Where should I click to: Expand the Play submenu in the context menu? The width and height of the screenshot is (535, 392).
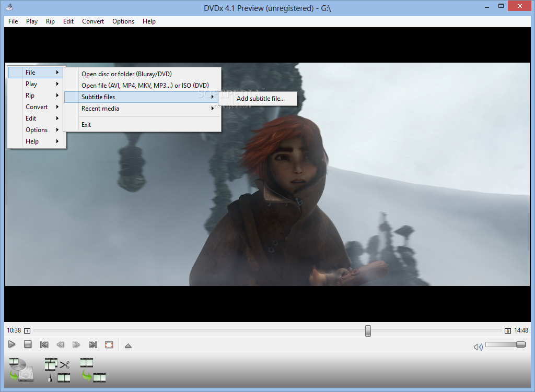pyautogui.click(x=36, y=84)
